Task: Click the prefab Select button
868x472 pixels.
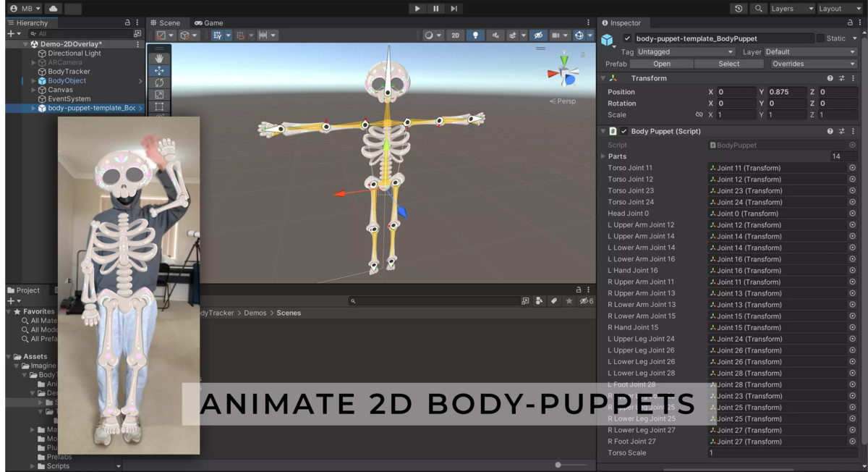Action: pos(728,64)
